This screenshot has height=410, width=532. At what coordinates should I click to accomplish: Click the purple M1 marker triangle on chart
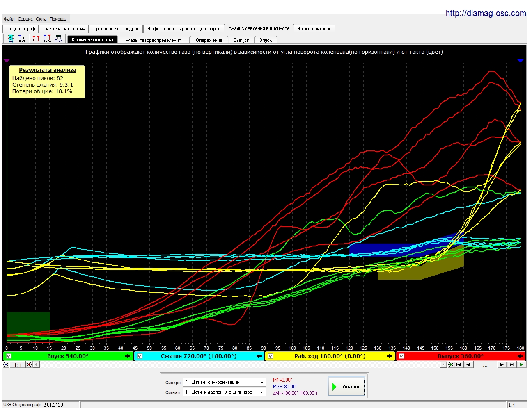coord(7,60)
